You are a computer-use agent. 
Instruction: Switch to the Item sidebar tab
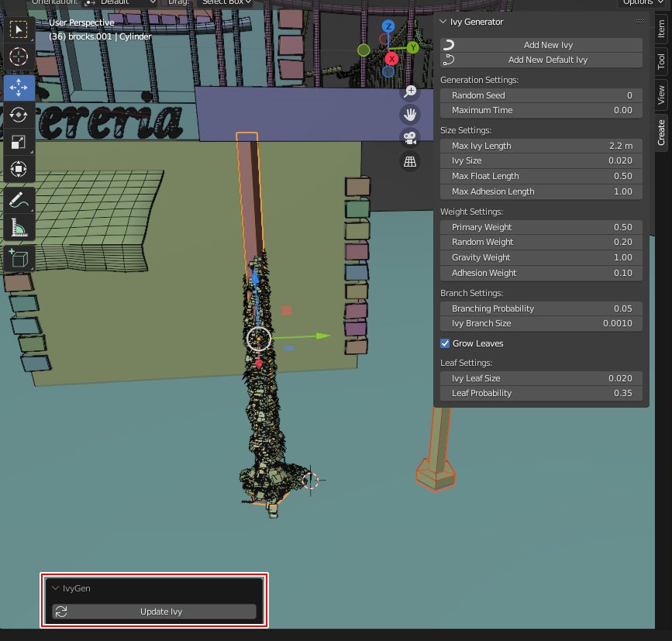[661, 29]
